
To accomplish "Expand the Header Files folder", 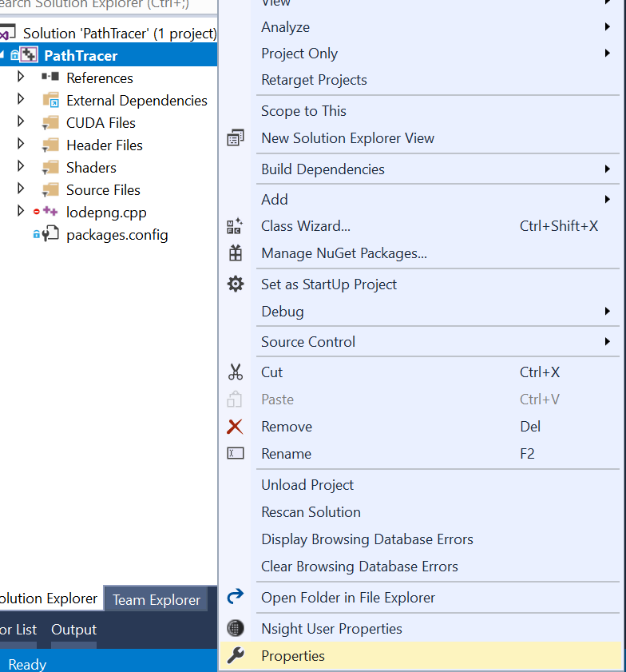I will click(20, 144).
